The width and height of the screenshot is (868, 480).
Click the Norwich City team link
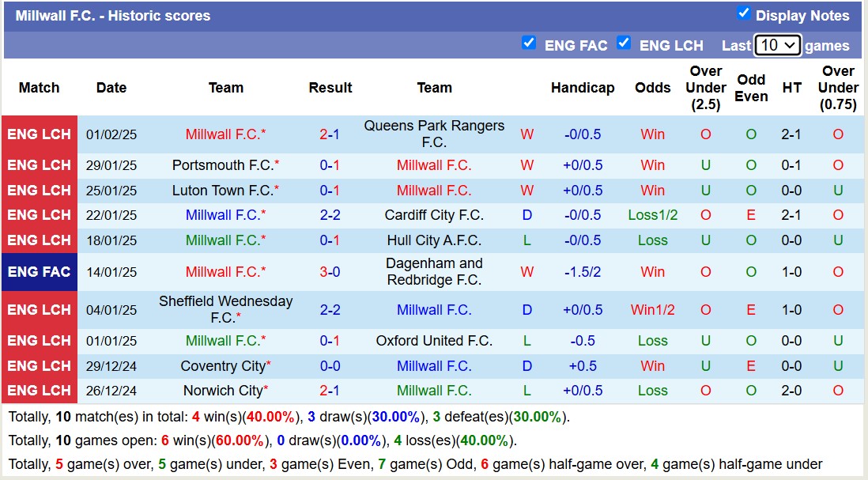[223, 391]
